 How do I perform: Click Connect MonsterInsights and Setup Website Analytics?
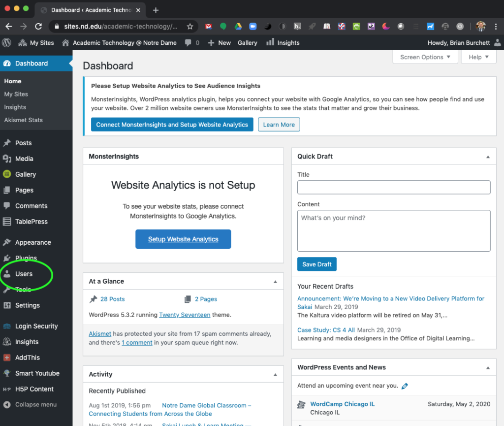[x=172, y=125]
